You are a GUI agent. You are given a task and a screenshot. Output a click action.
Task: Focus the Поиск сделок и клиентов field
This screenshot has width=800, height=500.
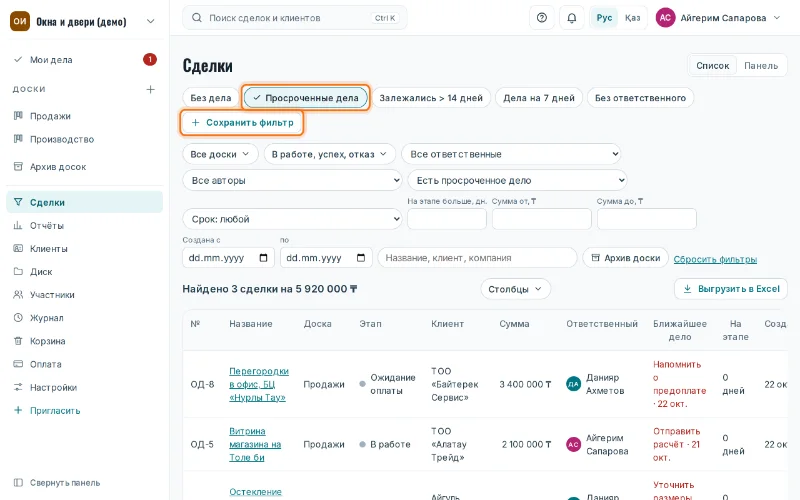[294, 18]
